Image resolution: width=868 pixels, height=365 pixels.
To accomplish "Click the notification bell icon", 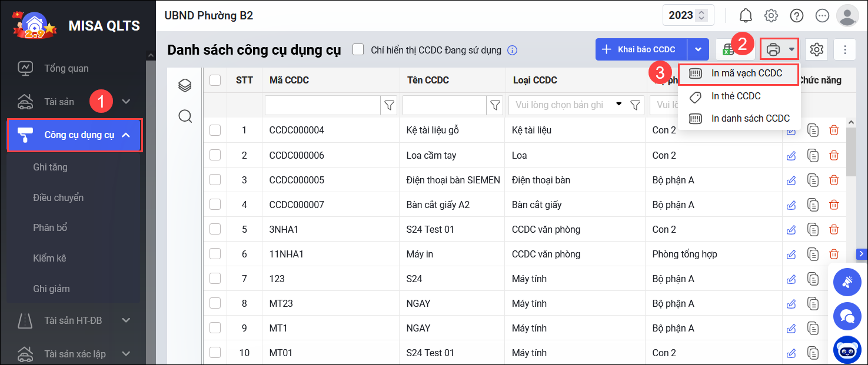I will 746,15.
